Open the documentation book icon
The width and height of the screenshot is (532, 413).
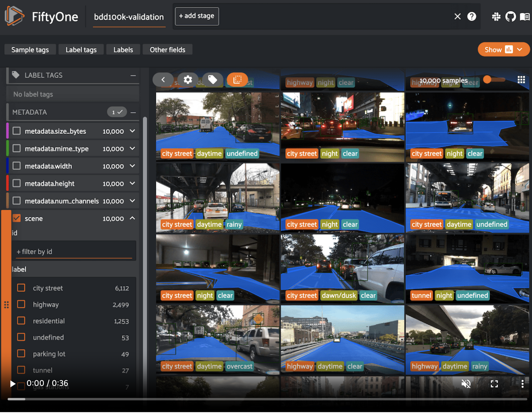[x=525, y=16]
